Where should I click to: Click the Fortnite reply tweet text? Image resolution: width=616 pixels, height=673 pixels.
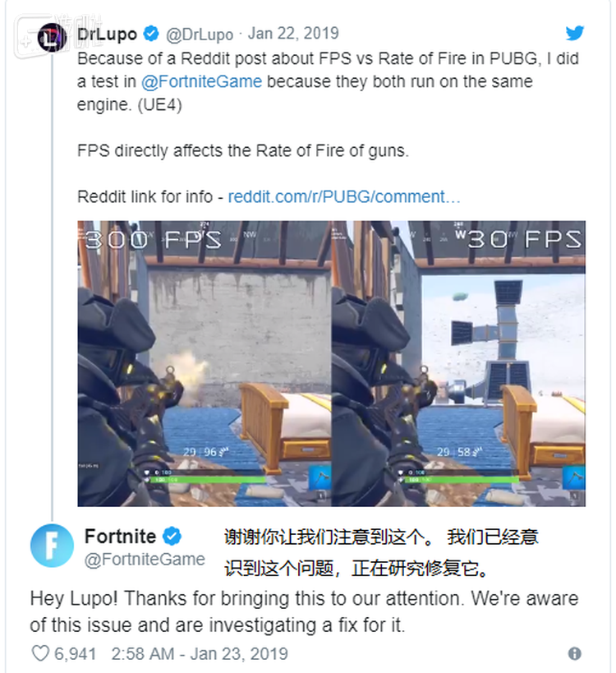(304, 611)
